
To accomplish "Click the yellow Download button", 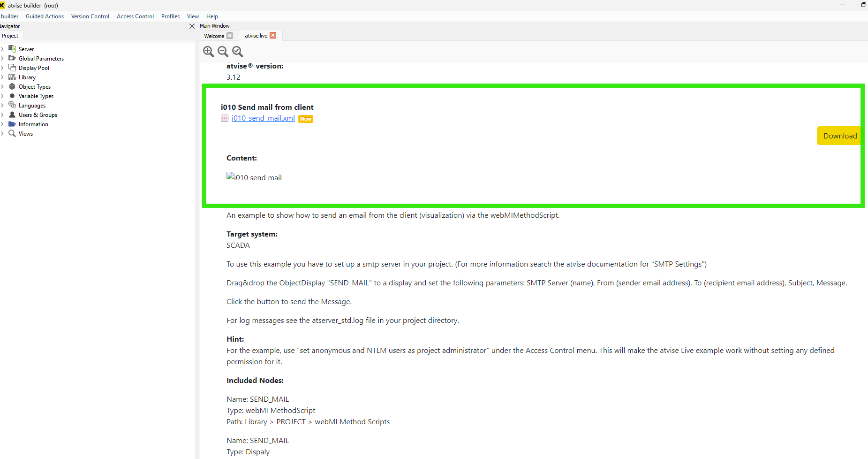I will [x=839, y=136].
